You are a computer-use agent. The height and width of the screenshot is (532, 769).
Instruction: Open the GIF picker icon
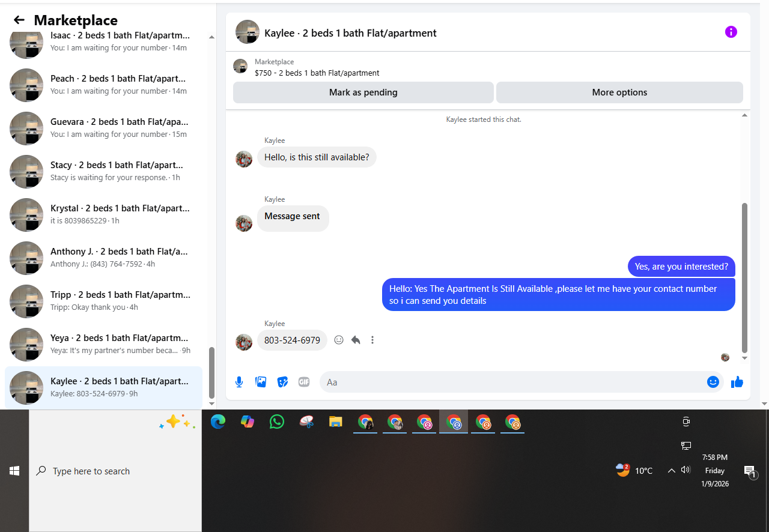(304, 382)
